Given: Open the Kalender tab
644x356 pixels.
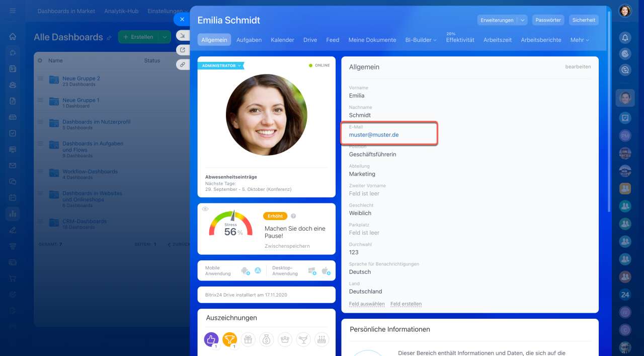Looking at the screenshot, I should click(282, 40).
